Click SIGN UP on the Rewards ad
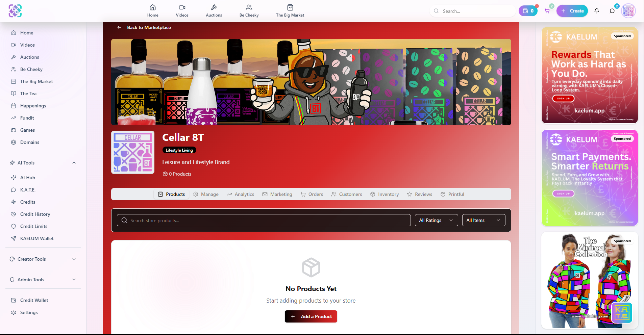Viewport: 644px width, 335px height. (563, 99)
